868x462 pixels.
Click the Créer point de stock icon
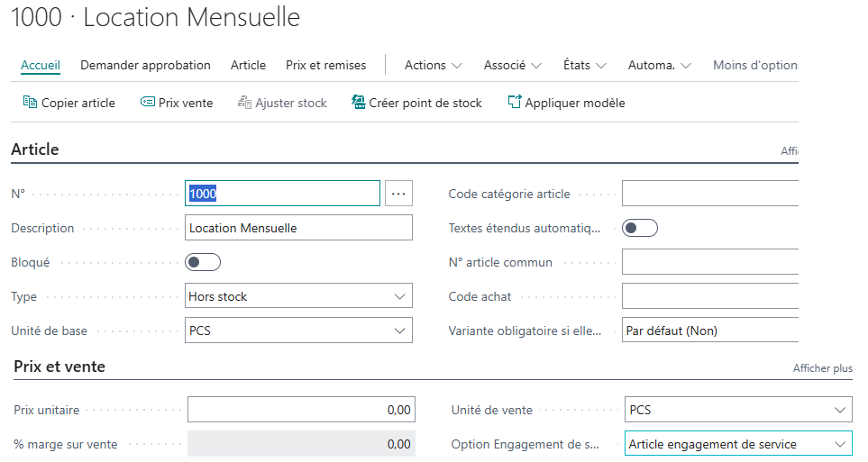pyautogui.click(x=358, y=103)
